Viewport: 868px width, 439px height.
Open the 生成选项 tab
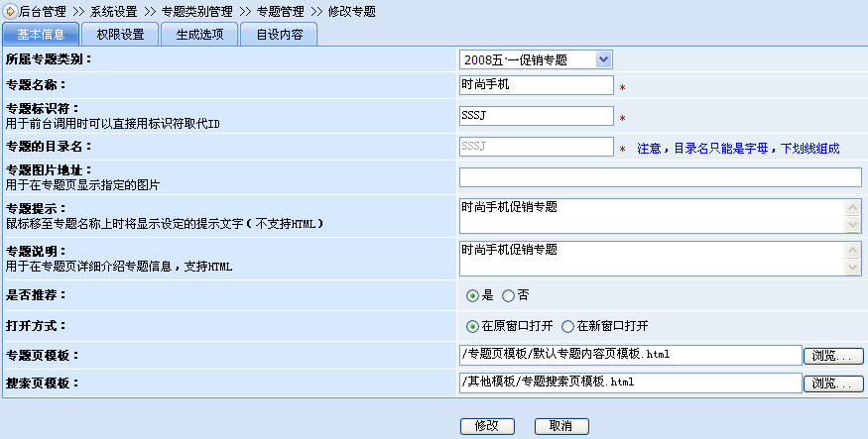point(198,35)
